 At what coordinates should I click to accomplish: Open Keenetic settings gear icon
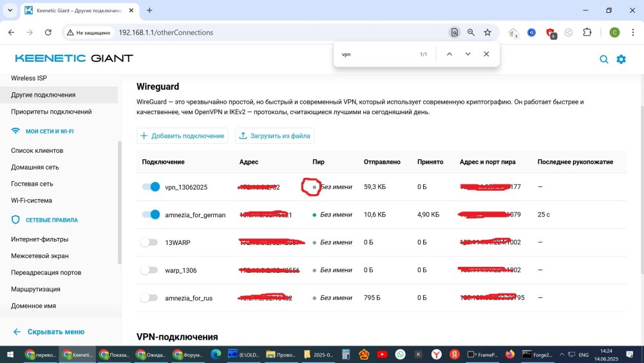click(x=621, y=59)
